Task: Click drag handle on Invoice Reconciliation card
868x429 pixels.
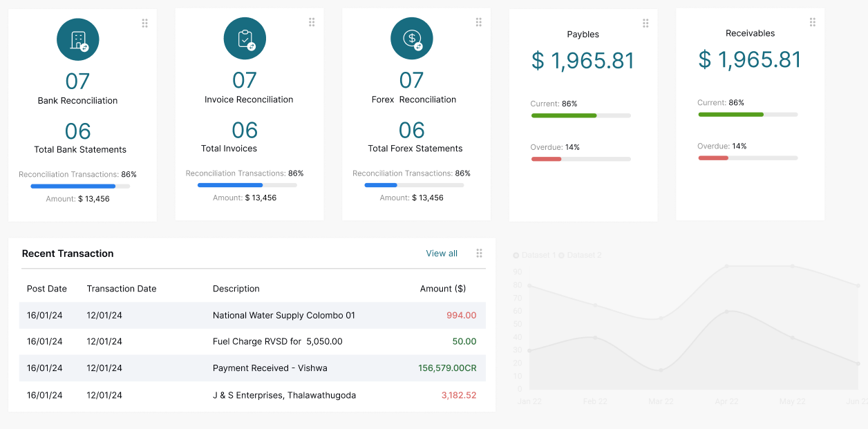Action: tap(312, 22)
